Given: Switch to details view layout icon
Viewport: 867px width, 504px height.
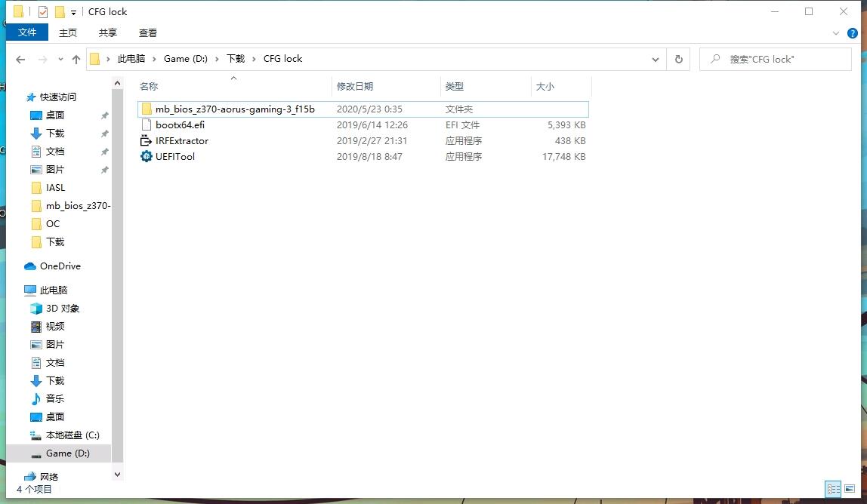Looking at the screenshot, I should (833, 488).
